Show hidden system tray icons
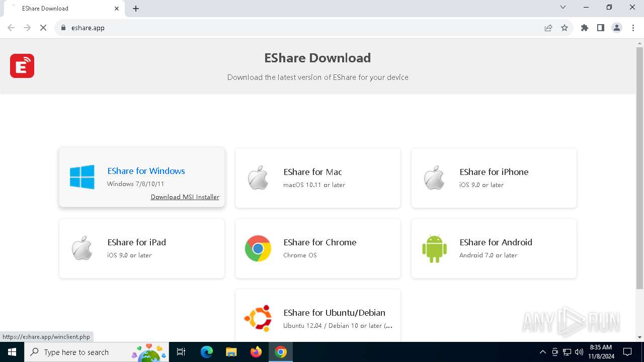644x362 pixels. pos(542,352)
